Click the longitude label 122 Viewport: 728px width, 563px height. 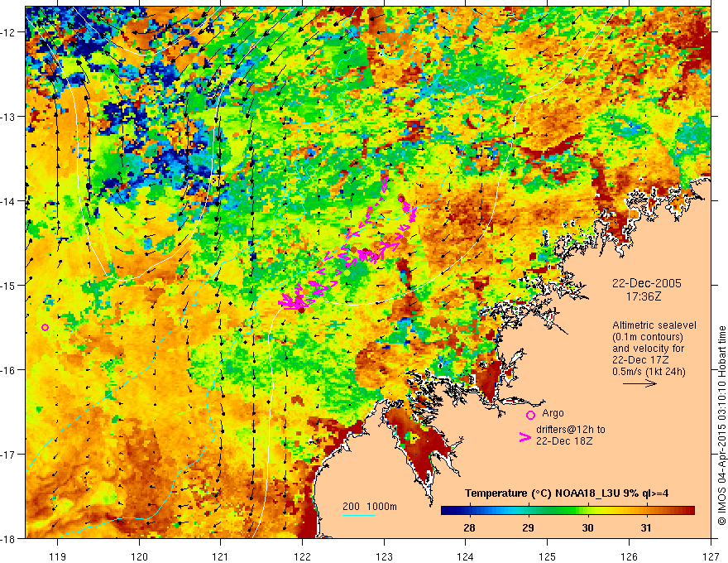tap(302, 556)
